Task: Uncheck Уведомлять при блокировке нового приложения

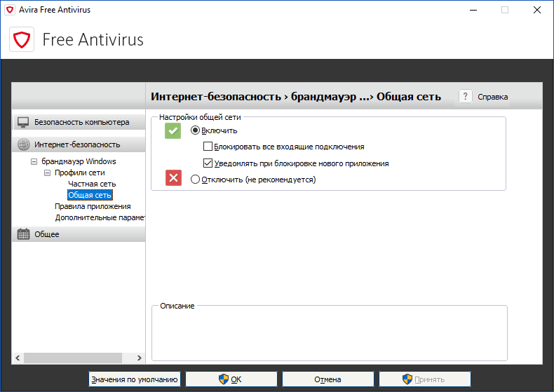Action: 208,163
